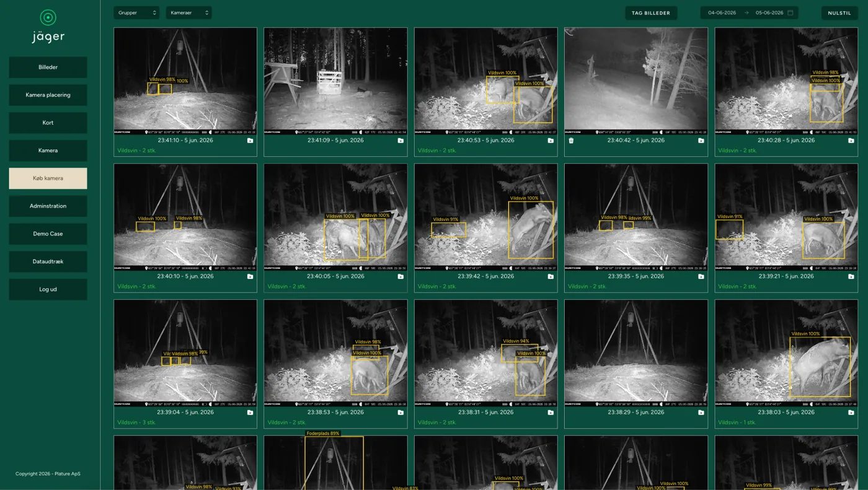Open the photo captured at 23:41:09

click(335, 81)
